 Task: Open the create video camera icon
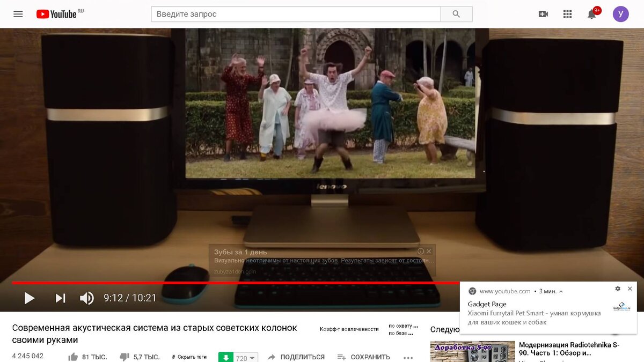pyautogui.click(x=543, y=14)
